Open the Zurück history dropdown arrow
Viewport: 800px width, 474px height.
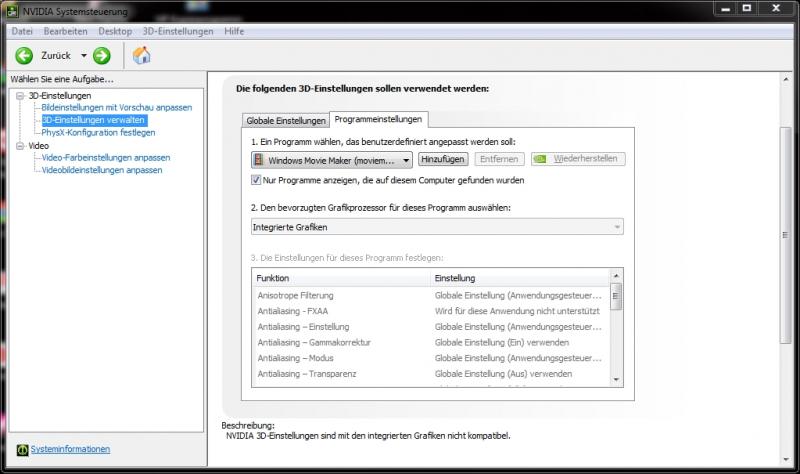coord(84,56)
